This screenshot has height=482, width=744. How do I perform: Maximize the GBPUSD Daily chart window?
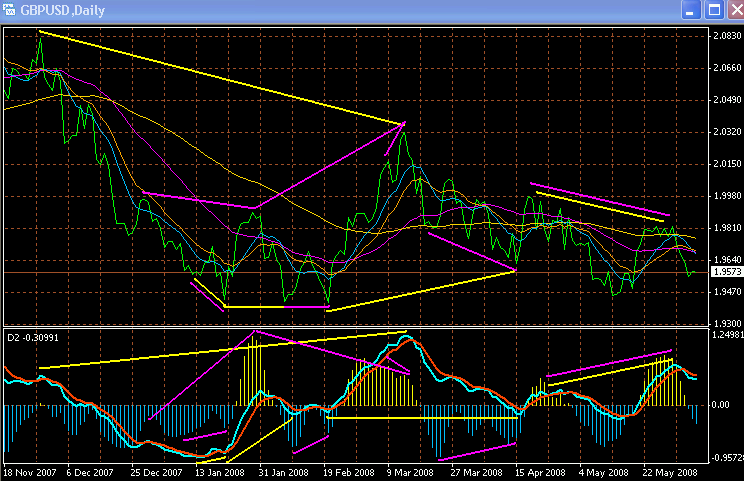click(714, 9)
